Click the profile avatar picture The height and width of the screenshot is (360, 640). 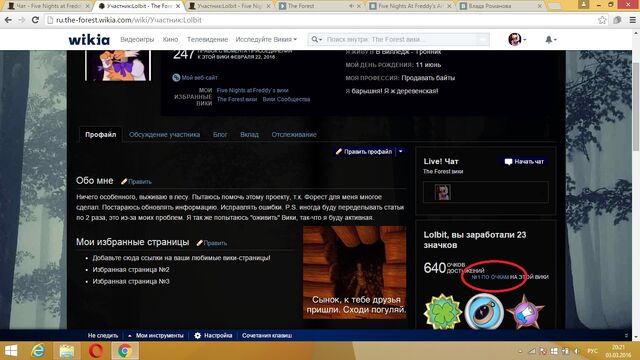[118, 65]
